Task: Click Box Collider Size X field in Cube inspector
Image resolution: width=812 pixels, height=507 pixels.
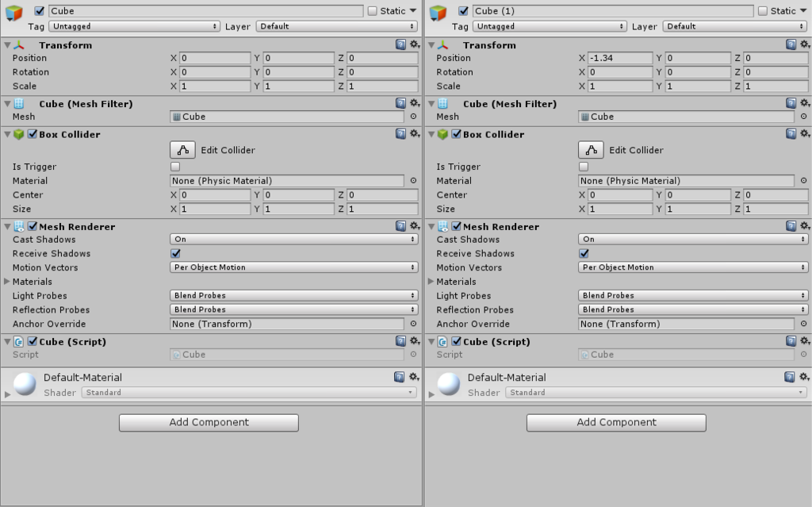Action: pos(215,209)
